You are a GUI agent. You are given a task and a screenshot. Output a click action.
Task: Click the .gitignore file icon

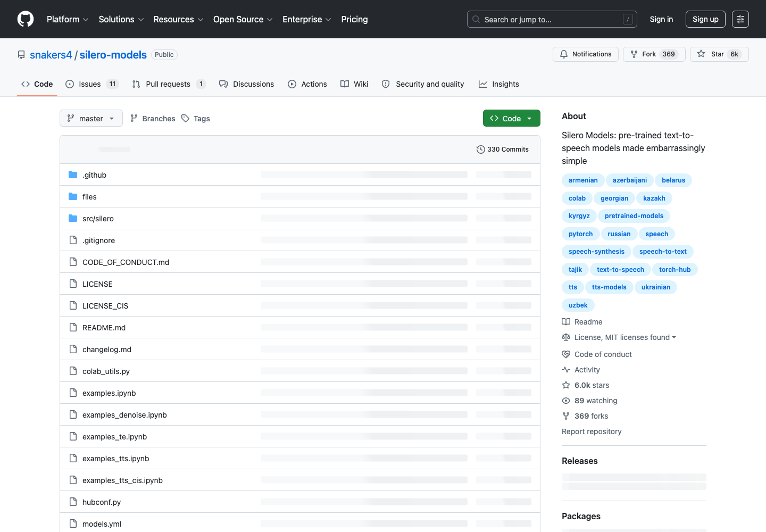(x=73, y=240)
